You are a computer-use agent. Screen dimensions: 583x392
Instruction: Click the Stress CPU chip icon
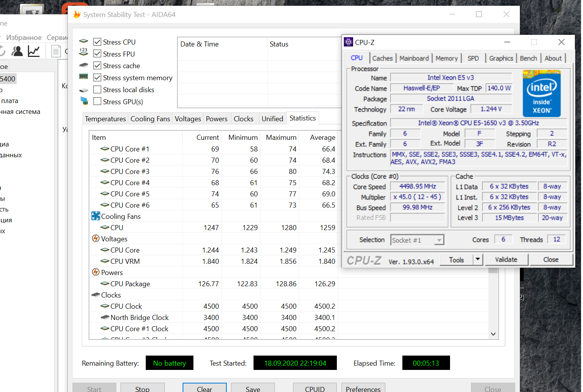click(84, 41)
